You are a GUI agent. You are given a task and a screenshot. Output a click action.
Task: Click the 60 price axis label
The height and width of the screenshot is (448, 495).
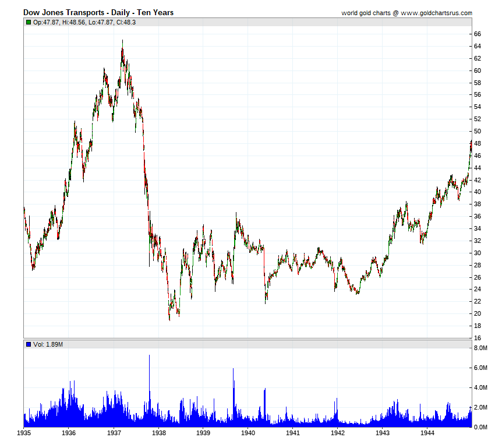[x=478, y=70]
